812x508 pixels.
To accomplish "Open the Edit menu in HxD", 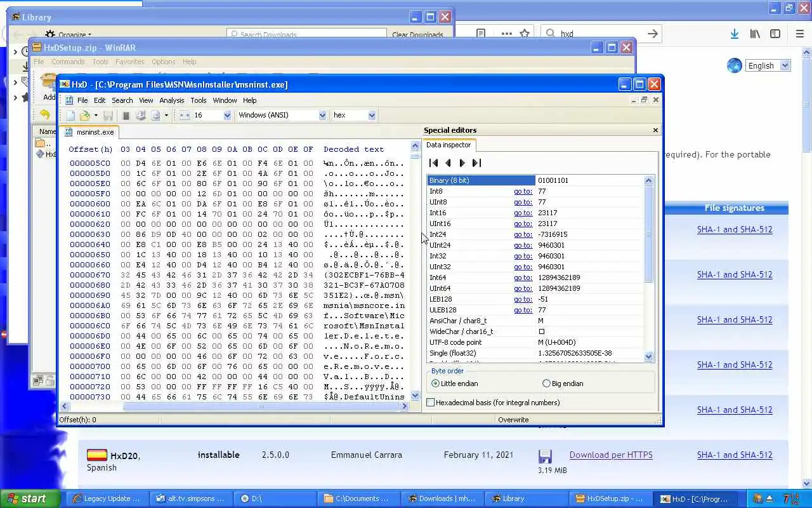I will pyautogui.click(x=100, y=100).
